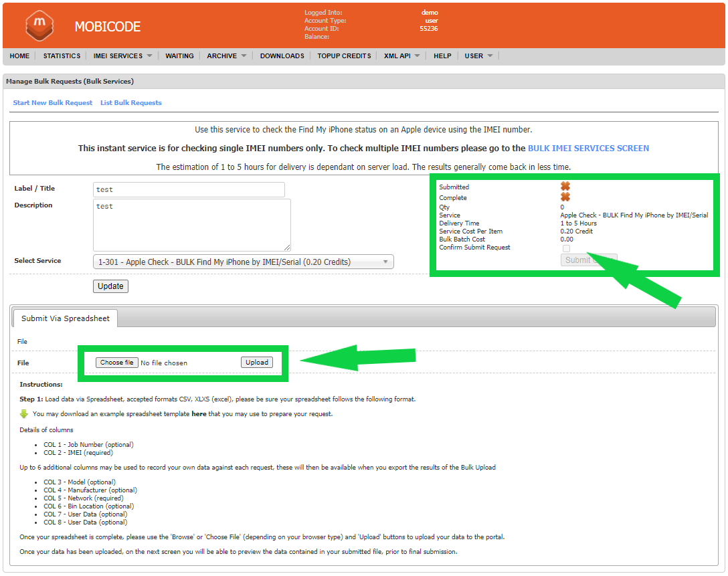Click the 'No file chosen' text

[164, 363]
